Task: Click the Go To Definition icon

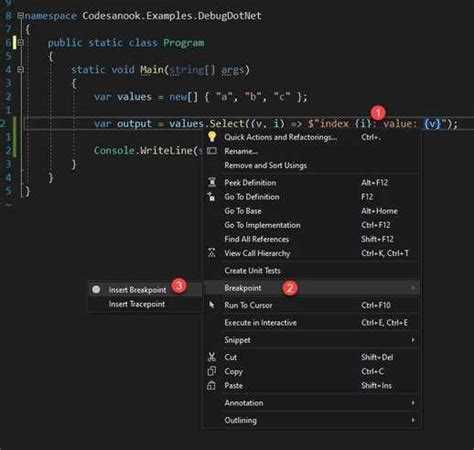Action: click(211, 196)
